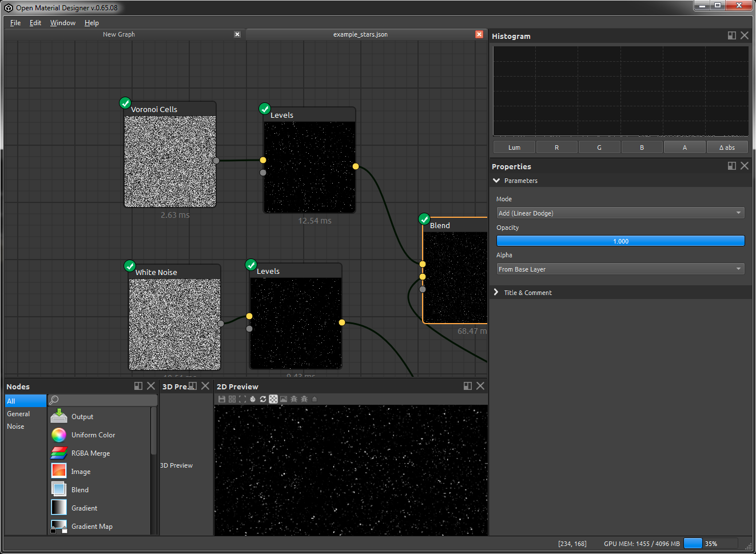The image size is (756, 554).
Task: Toggle the B histogram channel
Action: [642, 148]
